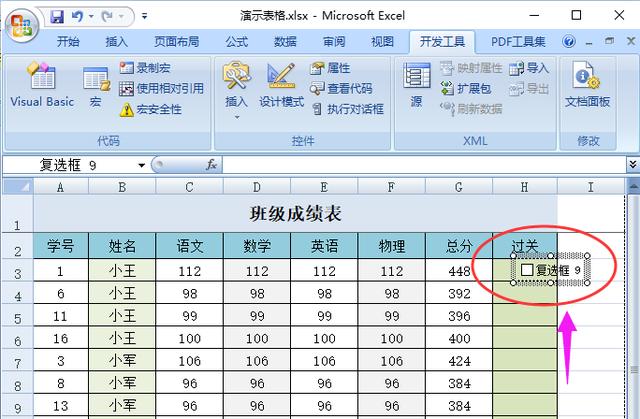The width and height of the screenshot is (640, 419).
Task: Switch to the 公式 ribbon tab
Action: 237,42
